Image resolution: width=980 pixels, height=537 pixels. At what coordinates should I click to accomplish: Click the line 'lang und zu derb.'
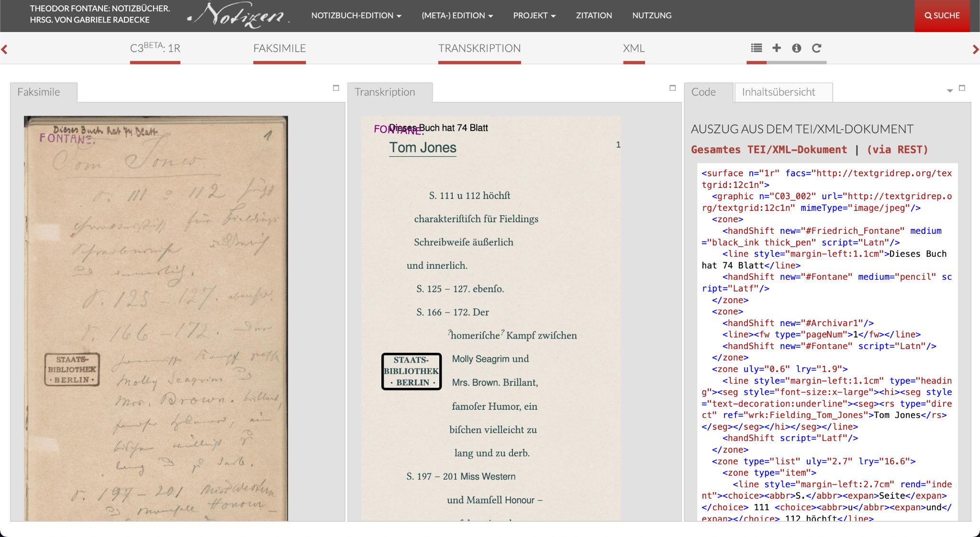[x=492, y=453]
